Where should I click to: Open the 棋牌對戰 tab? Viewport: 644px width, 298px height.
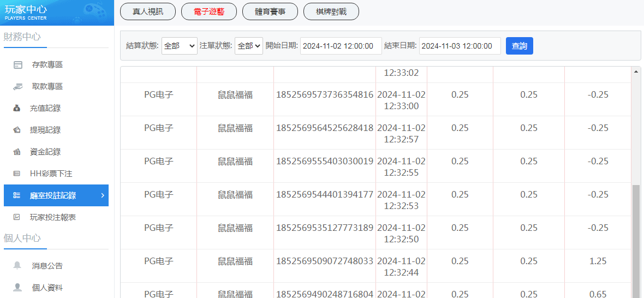coord(331,11)
